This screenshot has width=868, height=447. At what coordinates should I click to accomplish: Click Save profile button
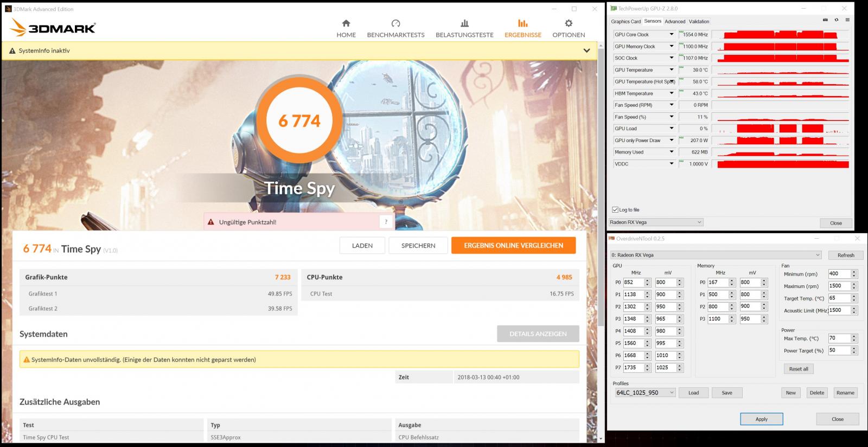[727, 393]
